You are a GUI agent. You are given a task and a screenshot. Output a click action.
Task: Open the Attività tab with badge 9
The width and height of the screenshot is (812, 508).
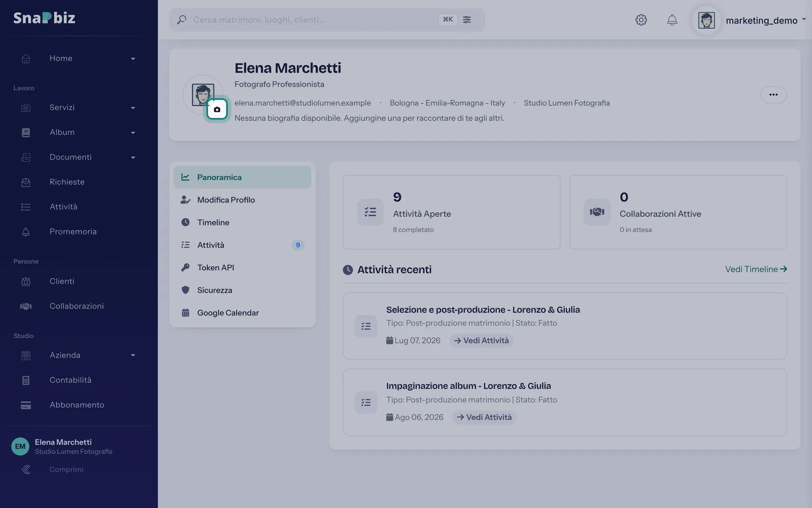pos(242,245)
